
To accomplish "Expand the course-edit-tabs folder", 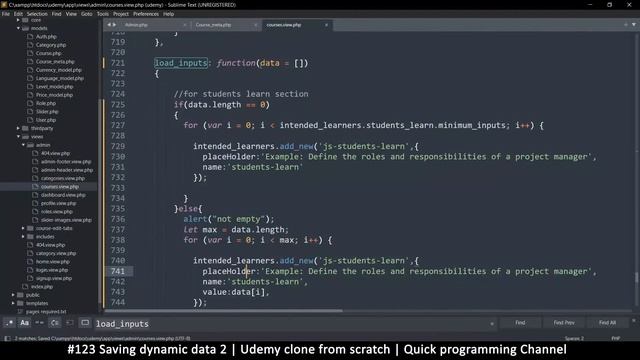I will (23, 228).
